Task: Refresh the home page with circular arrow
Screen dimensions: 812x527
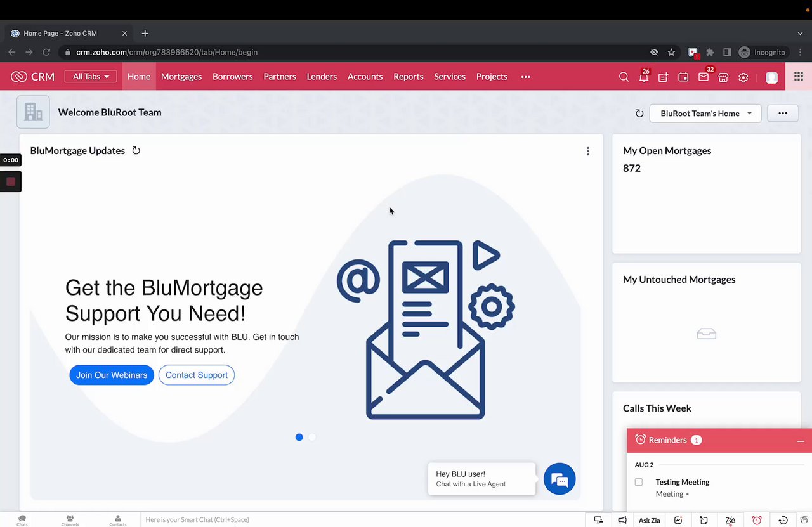Action: pyautogui.click(x=639, y=114)
